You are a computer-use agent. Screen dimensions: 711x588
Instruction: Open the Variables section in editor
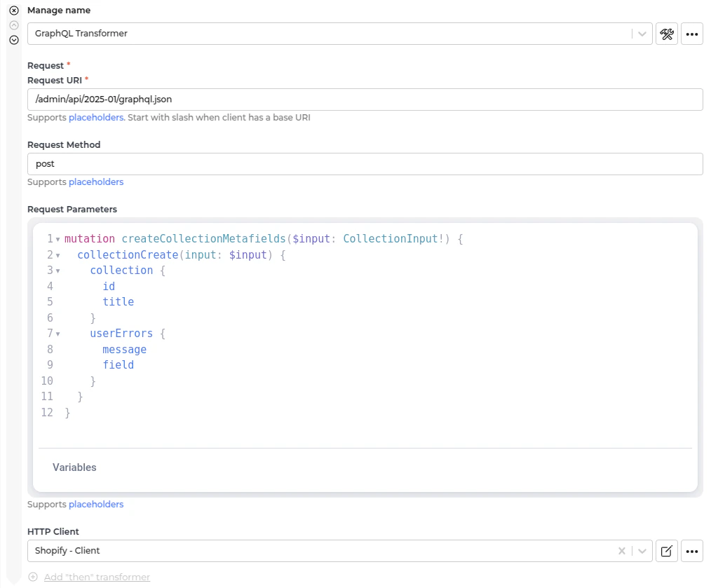(x=74, y=467)
